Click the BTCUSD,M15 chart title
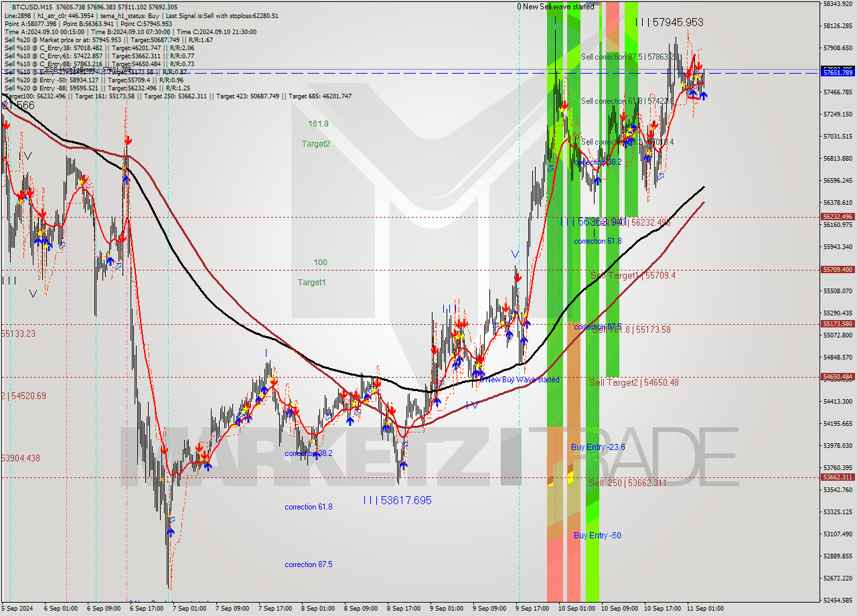Screen dimensions: 857x616 point(31,6)
